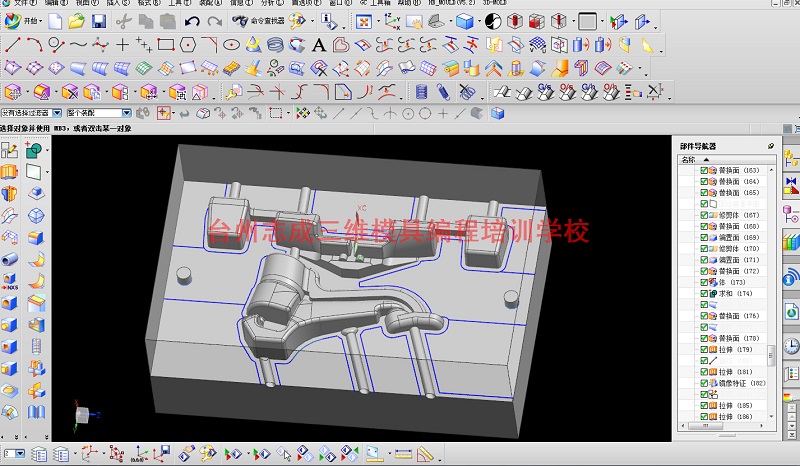
Task: Select the Line sketch tool
Action: tap(13, 45)
